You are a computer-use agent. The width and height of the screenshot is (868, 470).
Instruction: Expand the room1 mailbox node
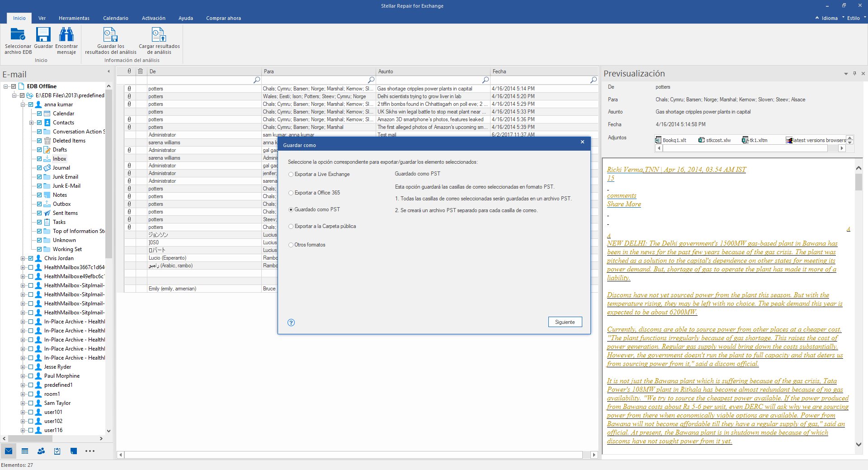tap(23, 394)
